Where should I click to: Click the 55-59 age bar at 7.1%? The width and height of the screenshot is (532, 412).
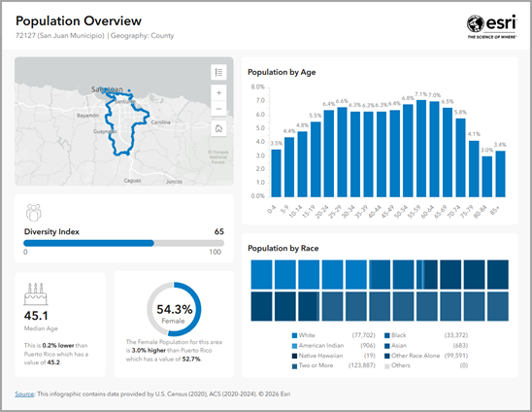[x=421, y=149]
